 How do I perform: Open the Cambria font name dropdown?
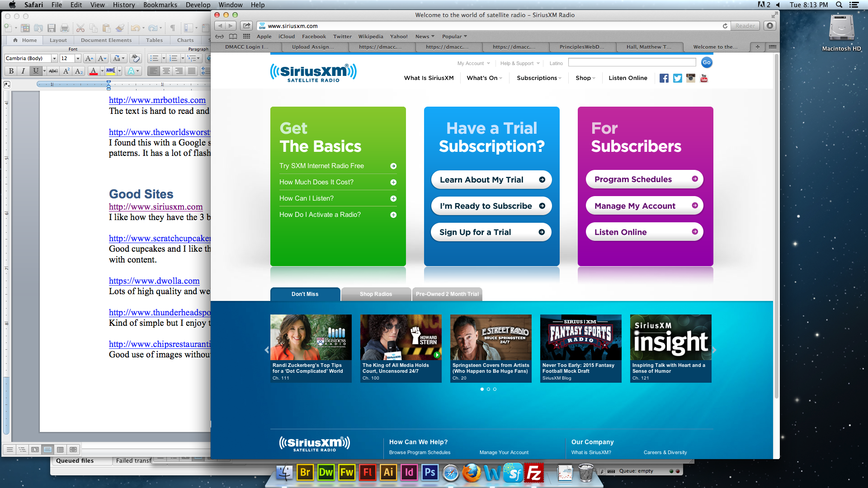coord(54,58)
